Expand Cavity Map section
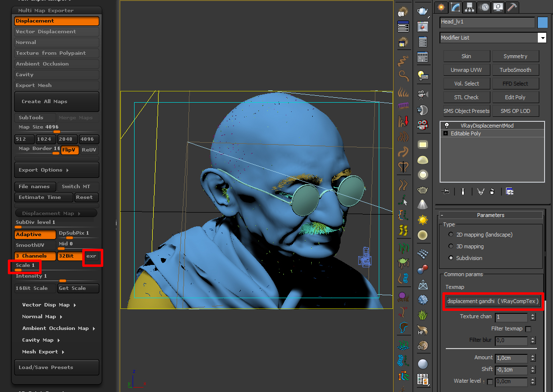The width and height of the screenshot is (553, 392). [41, 340]
